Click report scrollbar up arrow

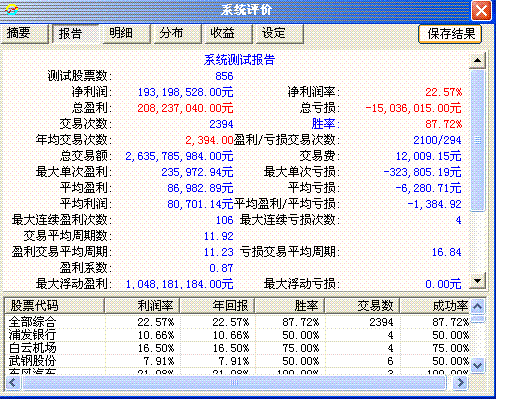point(477,60)
